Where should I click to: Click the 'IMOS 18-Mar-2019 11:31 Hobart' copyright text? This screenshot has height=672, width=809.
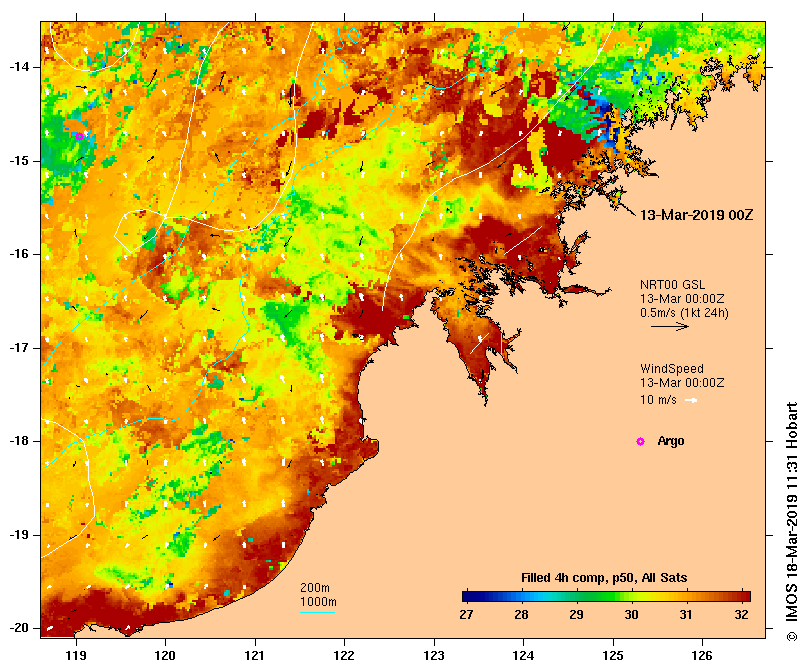pos(791,514)
